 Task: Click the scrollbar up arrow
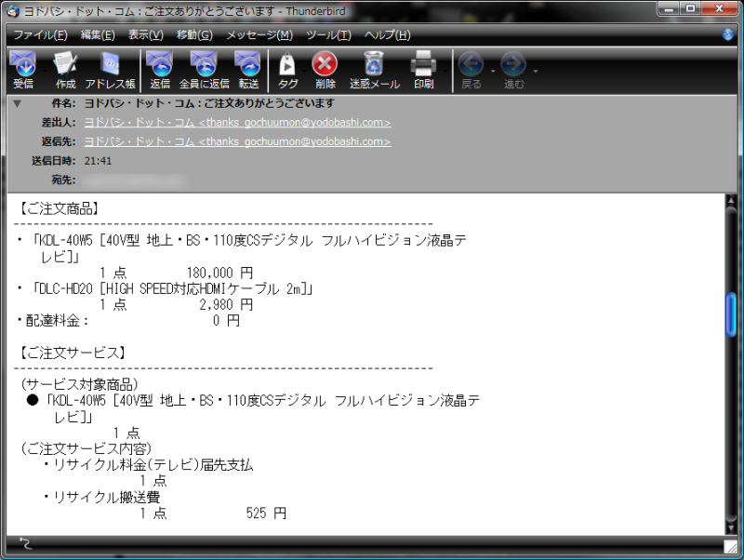click(731, 200)
